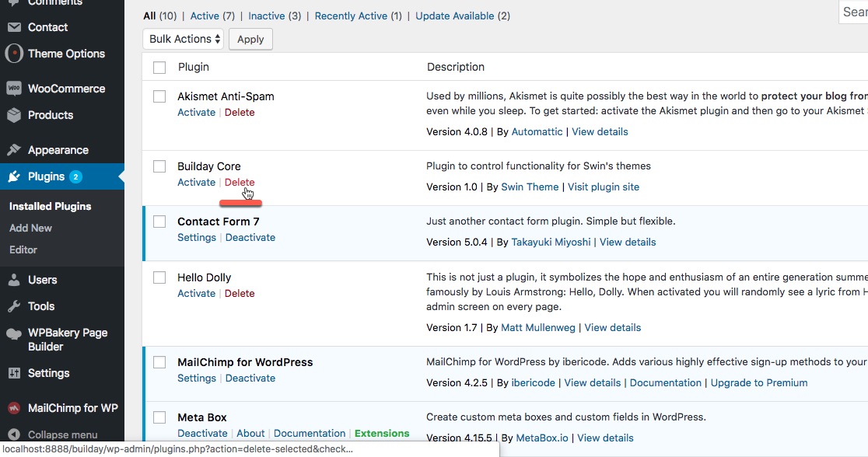Click the Settings sliders icon
This screenshot has width=868, height=457.
pos(15,374)
